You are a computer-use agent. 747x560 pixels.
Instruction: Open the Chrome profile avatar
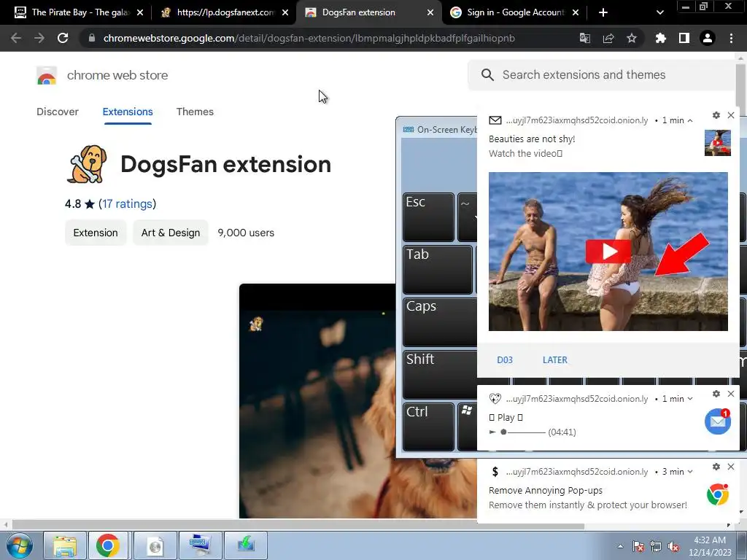pos(708,38)
